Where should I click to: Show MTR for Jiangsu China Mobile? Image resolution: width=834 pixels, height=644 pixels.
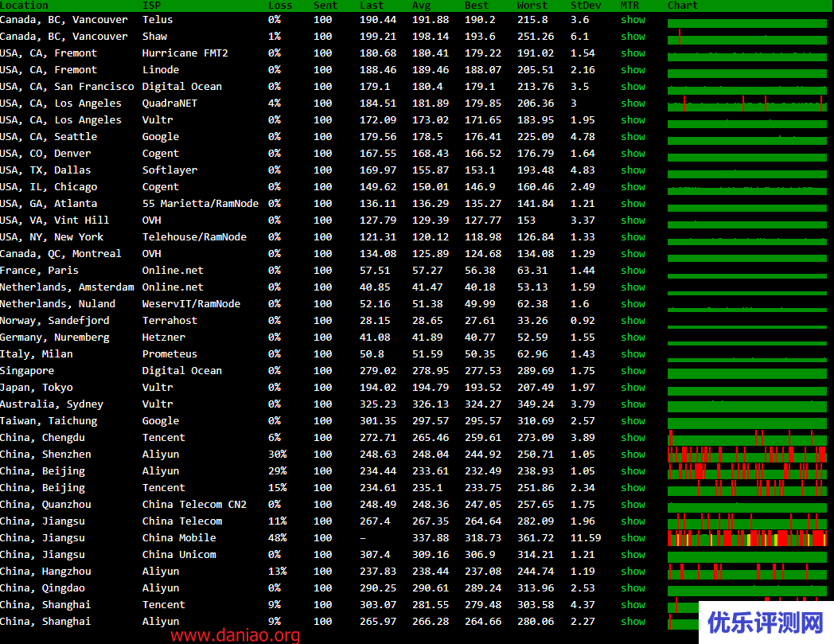click(x=633, y=537)
